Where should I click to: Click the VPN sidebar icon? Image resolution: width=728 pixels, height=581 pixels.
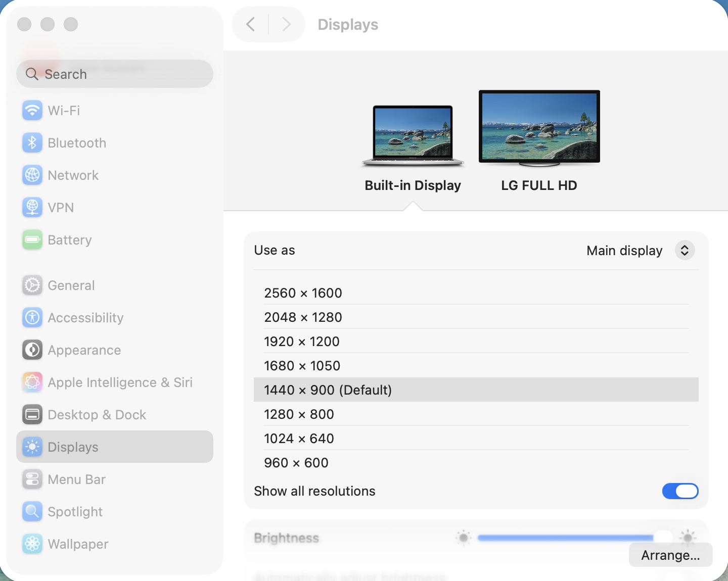coord(32,208)
